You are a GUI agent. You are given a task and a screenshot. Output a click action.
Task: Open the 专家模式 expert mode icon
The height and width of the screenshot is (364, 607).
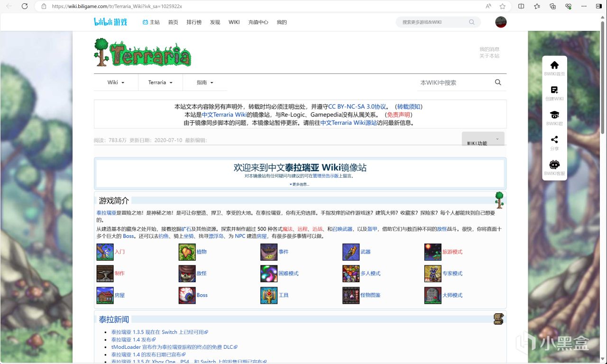pos(433,273)
